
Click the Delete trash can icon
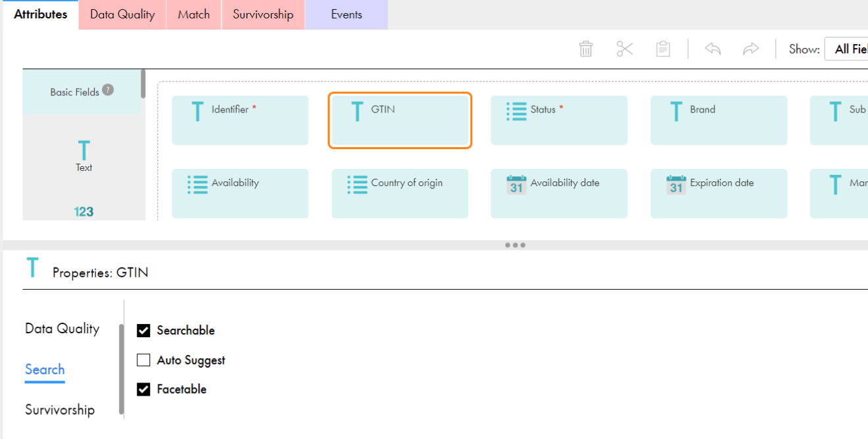[x=586, y=49]
